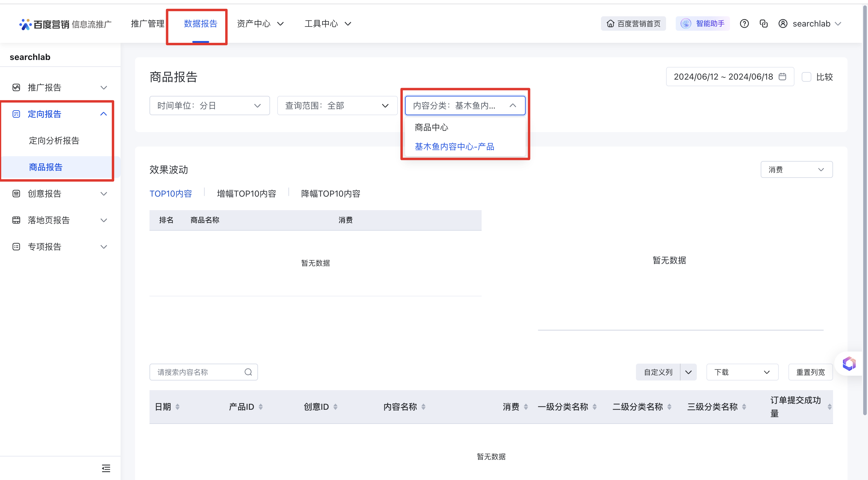Open the 时间单位 dropdown
Screen dimensions: 868x480
click(x=209, y=106)
